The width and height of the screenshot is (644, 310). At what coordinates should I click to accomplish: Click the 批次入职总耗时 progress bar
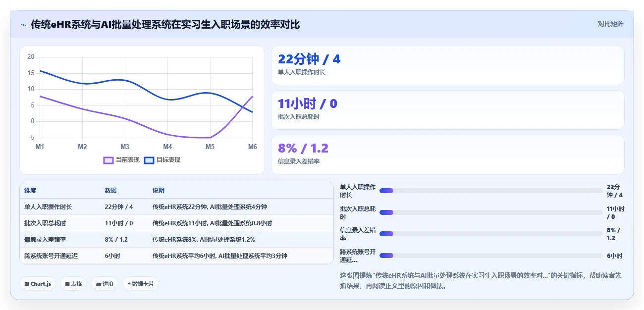(491, 212)
